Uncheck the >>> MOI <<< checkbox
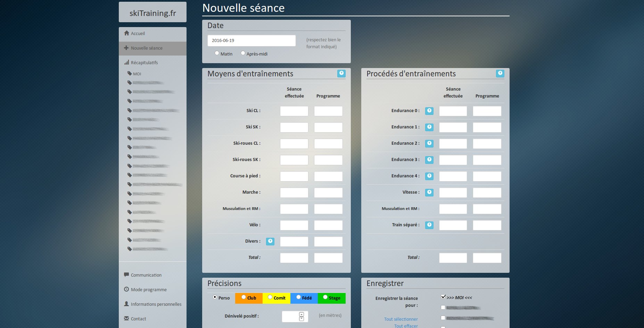Viewport: 644px width, 328px height. tap(443, 297)
